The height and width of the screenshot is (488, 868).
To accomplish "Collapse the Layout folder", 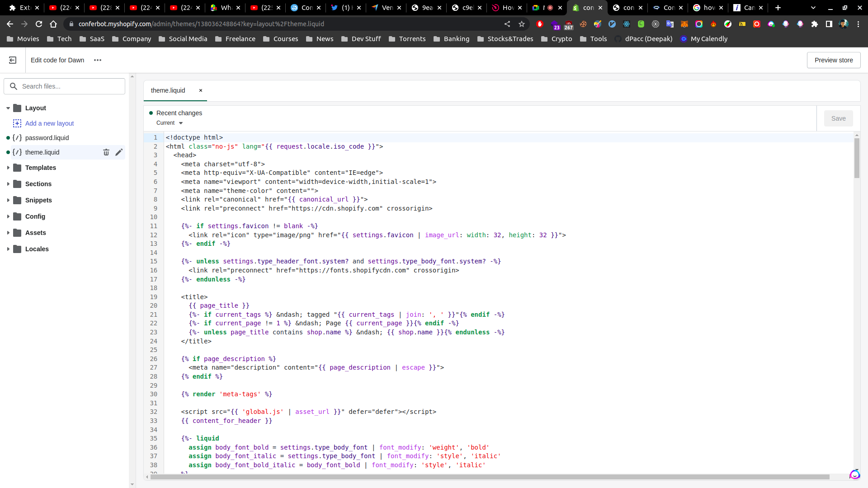I will [8, 108].
